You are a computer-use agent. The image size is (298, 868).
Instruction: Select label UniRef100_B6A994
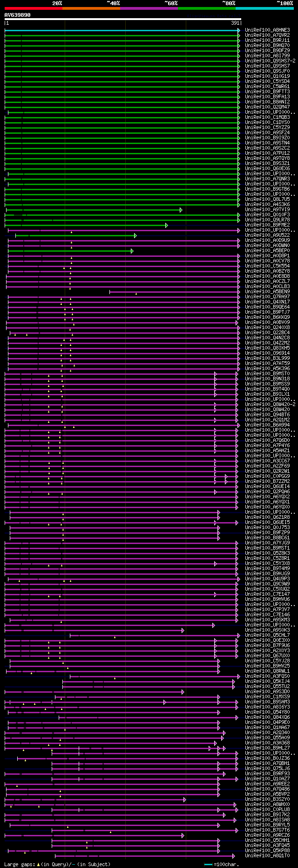(267, 425)
